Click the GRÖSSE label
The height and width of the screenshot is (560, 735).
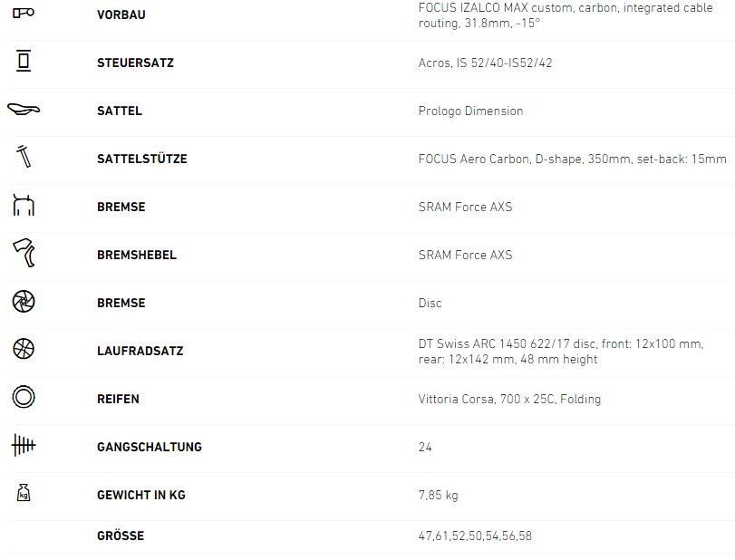tap(121, 536)
